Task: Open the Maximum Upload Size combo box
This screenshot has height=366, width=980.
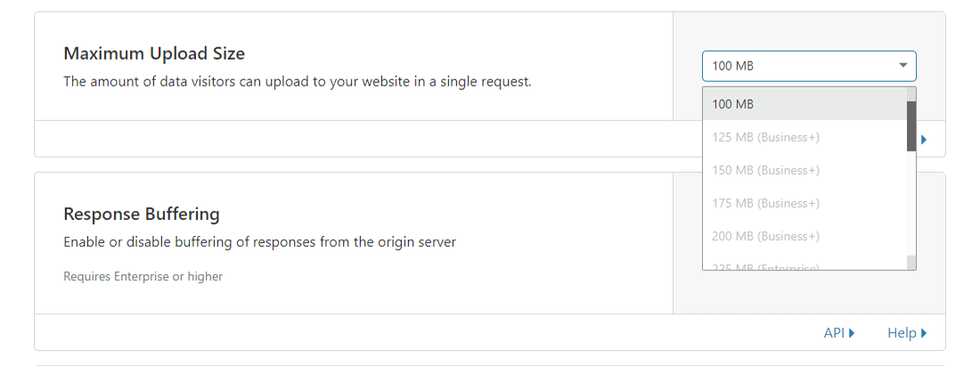Action: pyautogui.click(x=808, y=66)
